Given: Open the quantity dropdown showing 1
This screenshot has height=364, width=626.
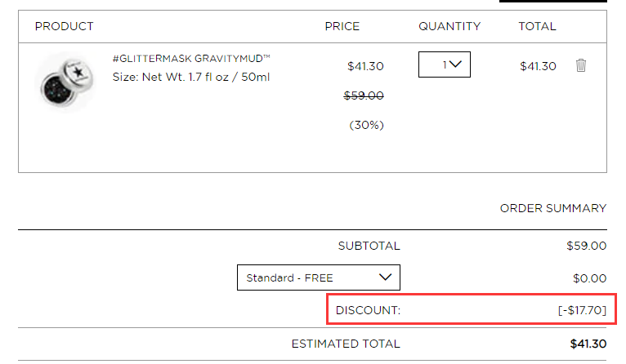Looking at the screenshot, I should pyautogui.click(x=445, y=64).
